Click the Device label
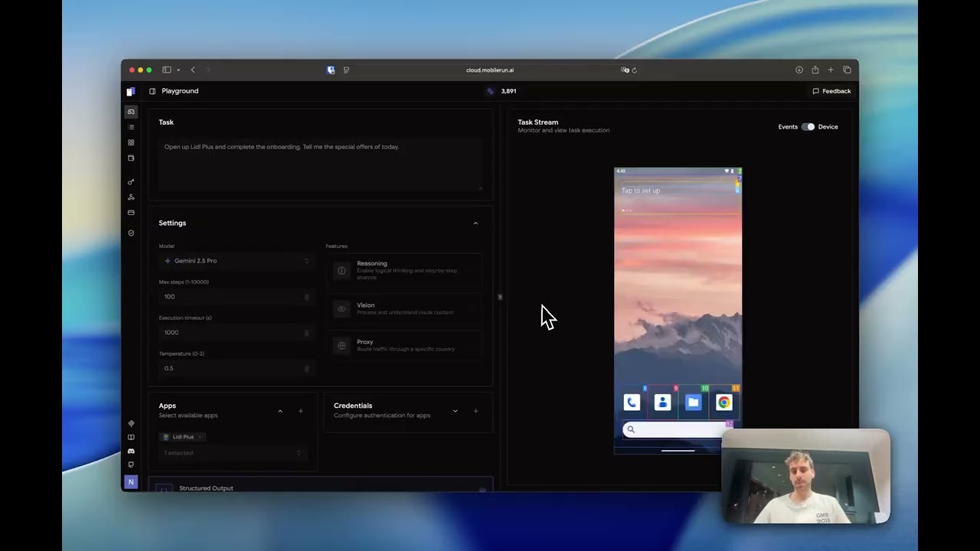This screenshot has height=551, width=980. 828,127
